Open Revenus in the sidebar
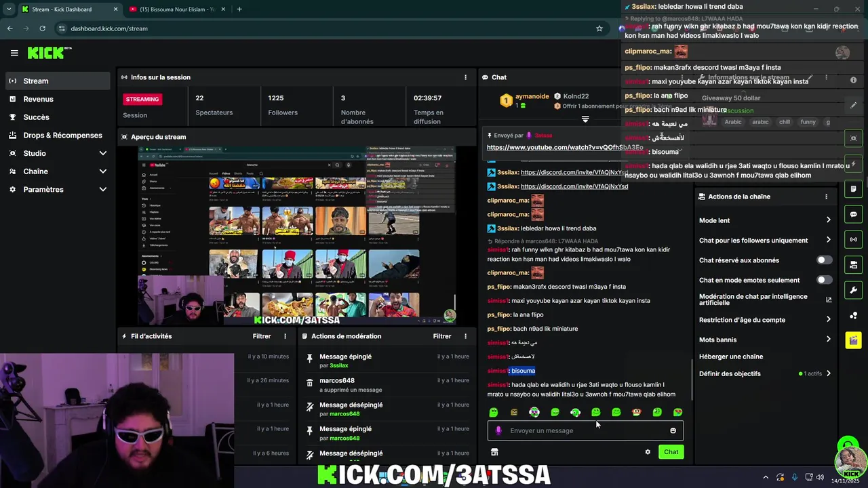The image size is (868, 488). tap(58, 99)
